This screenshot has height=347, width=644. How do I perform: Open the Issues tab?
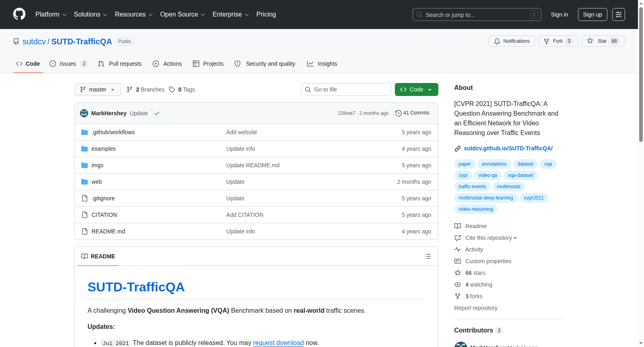[68, 64]
